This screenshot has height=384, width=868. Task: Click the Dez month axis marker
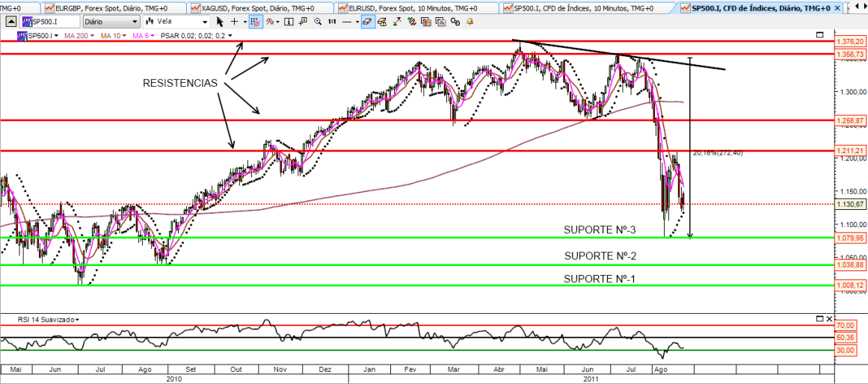325,369
